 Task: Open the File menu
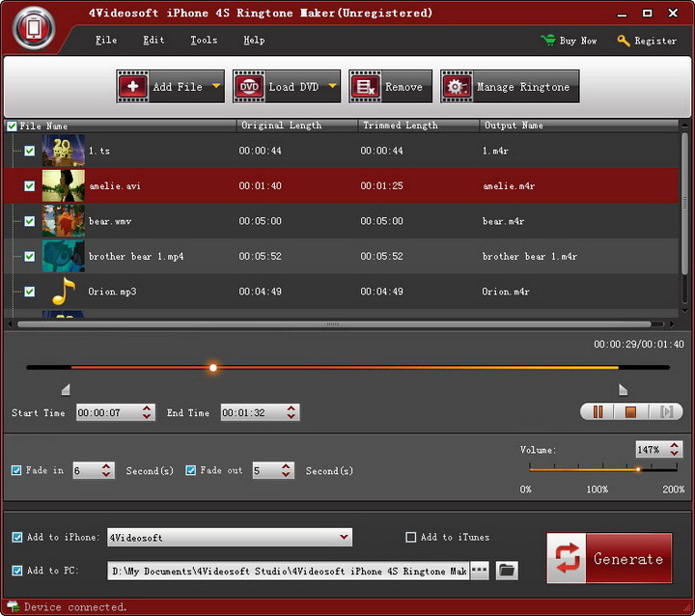[106, 41]
